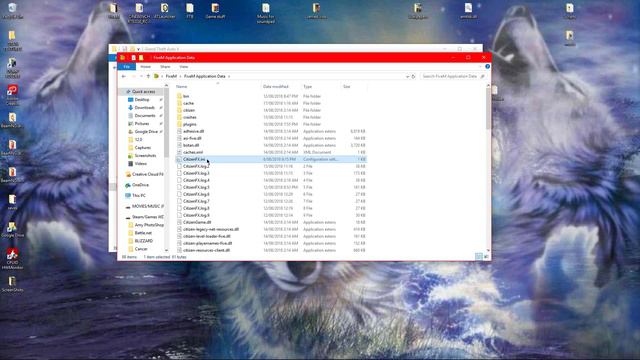Open Game stuff folder on desktop
Viewport: 640px width, 360px height.
point(215,11)
